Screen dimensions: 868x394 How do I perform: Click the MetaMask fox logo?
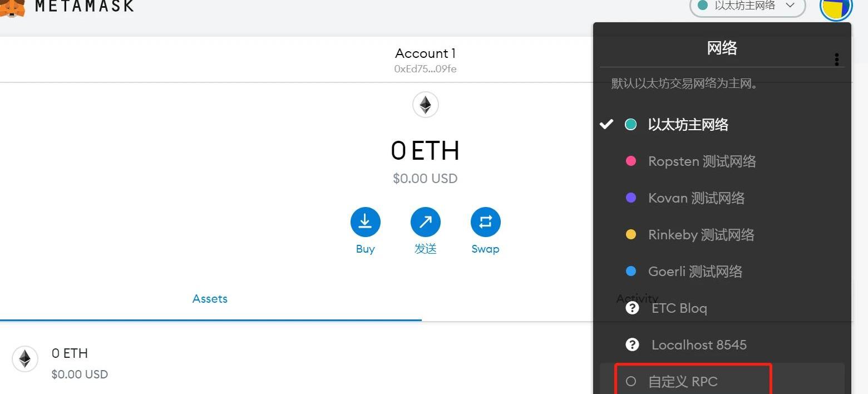click(11, 7)
